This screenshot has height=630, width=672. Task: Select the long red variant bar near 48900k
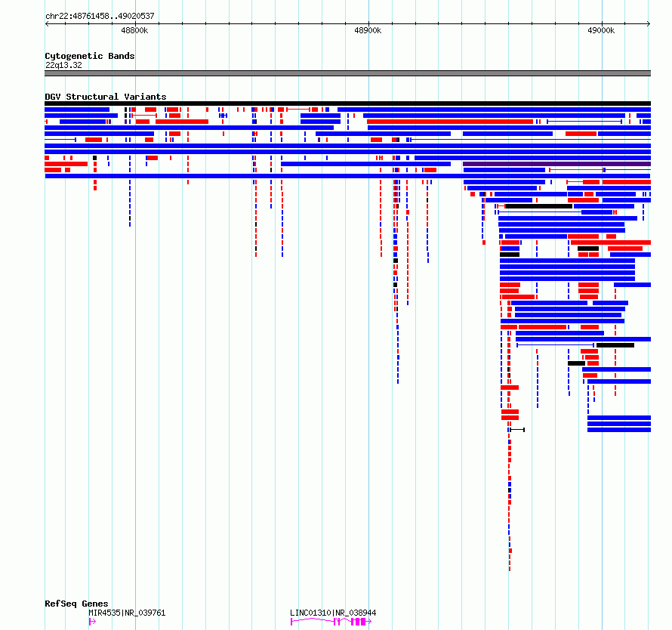coord(450,122)
